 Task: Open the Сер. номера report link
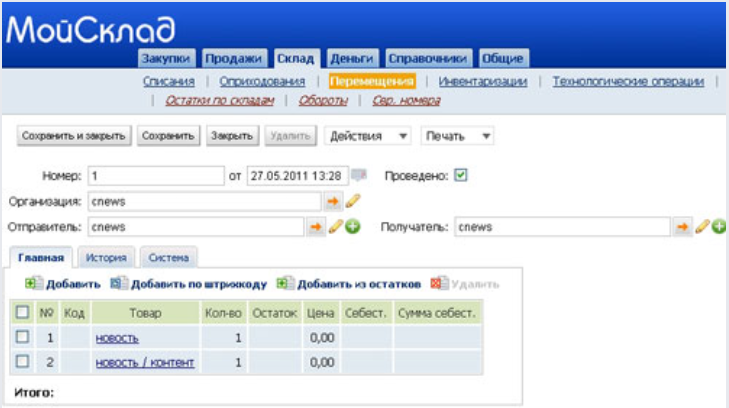(x=406, y=100)
